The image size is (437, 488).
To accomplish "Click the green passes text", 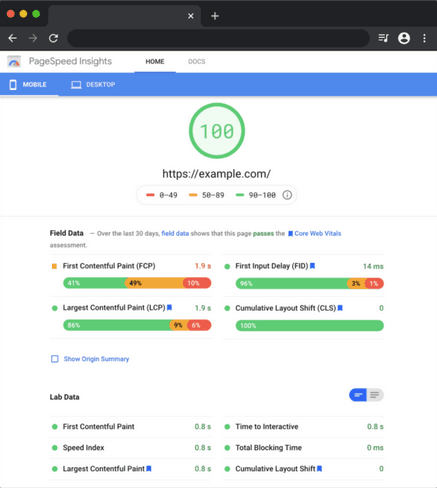I will [x=263, y=234].
